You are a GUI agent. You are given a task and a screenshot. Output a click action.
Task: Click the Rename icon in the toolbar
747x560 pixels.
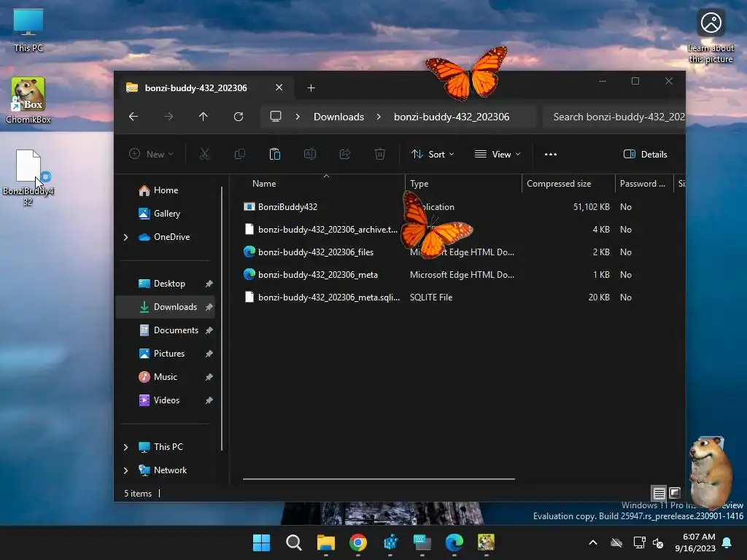point(309,154)
